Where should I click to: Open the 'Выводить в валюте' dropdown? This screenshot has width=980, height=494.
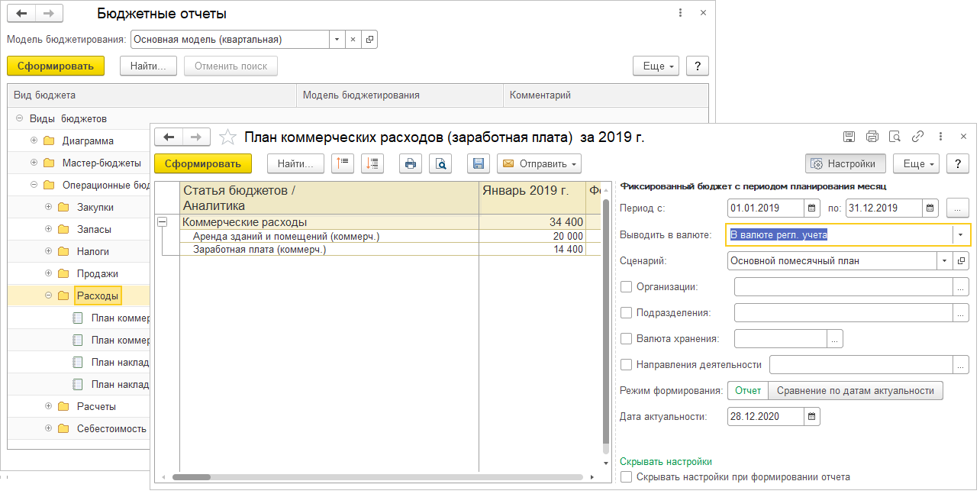click(961, 234)
